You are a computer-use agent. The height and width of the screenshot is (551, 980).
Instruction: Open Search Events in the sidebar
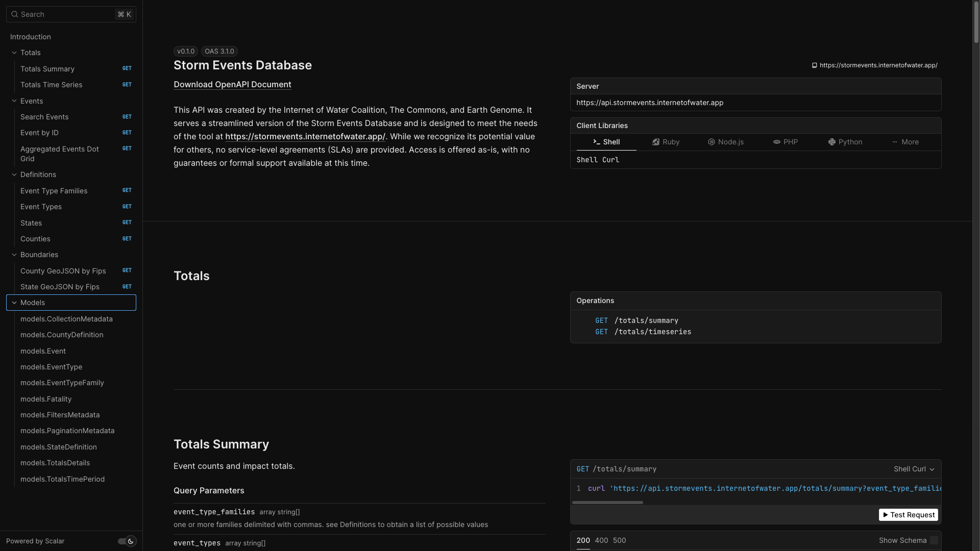(x=44, y=117)
